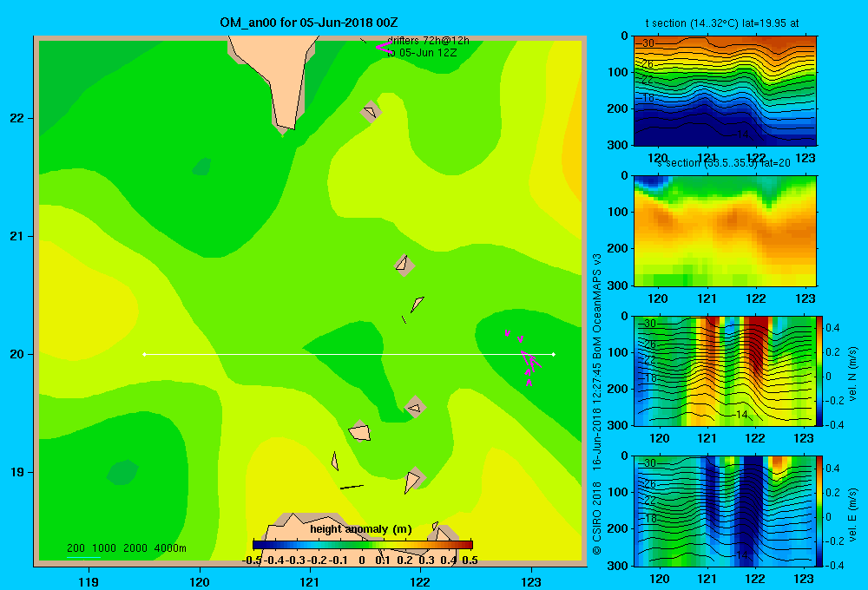
Task: Click the 'height anomaly (m)' label
Action: point(361,529)
